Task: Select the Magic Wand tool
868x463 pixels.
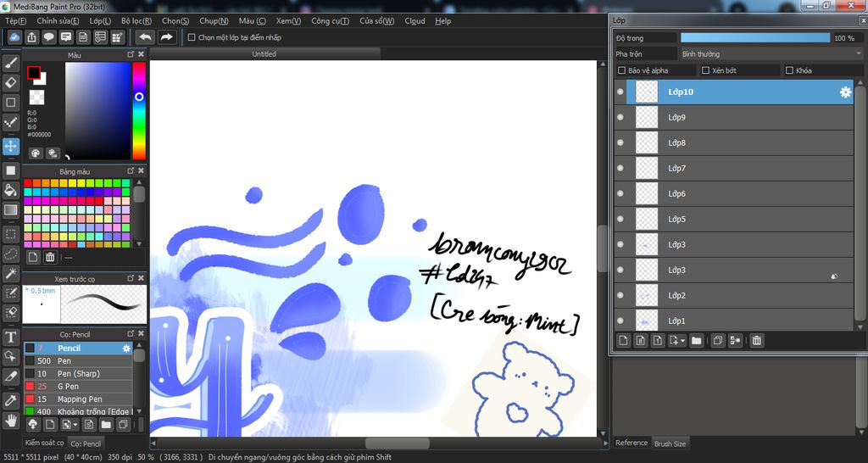Action: pyautogui.click(x=10, y=273)
